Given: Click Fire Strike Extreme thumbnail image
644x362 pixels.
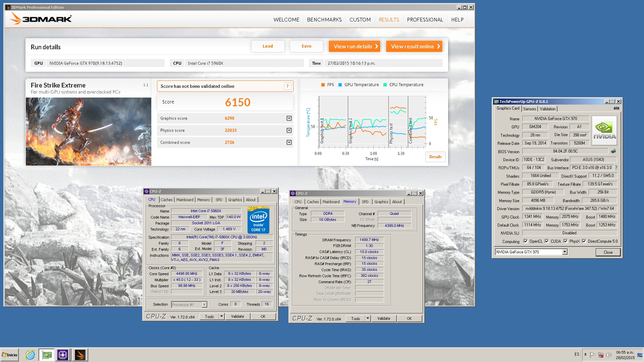Looking at the screenshot, I should click(x=89, y=131).
